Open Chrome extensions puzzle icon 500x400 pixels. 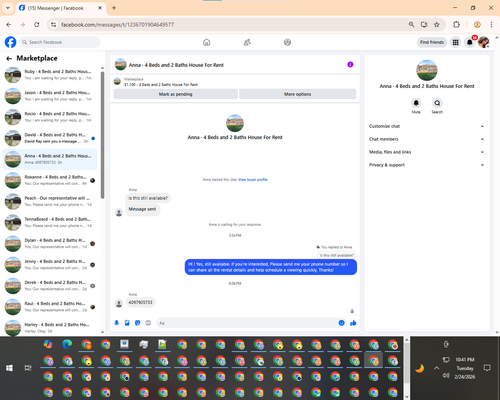[x=456, y=24]
